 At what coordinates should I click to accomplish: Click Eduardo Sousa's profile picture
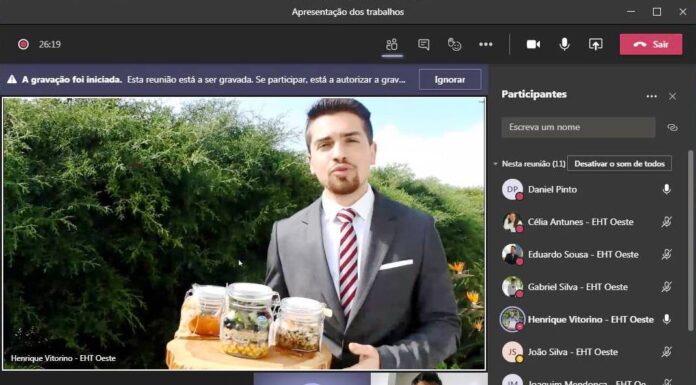click(x=512, y=254)
